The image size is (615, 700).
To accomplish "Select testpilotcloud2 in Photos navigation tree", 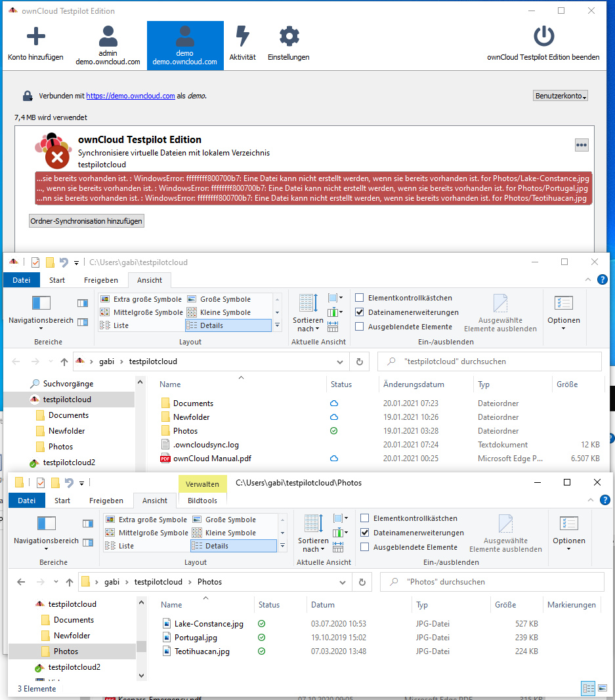I will [74, 667].
